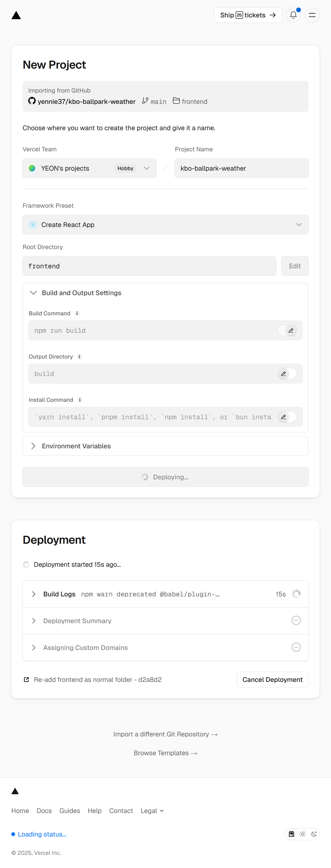Expand Assigning Custom Domains row
Viewport: 331px width, 868px height.
coord(165,647)
